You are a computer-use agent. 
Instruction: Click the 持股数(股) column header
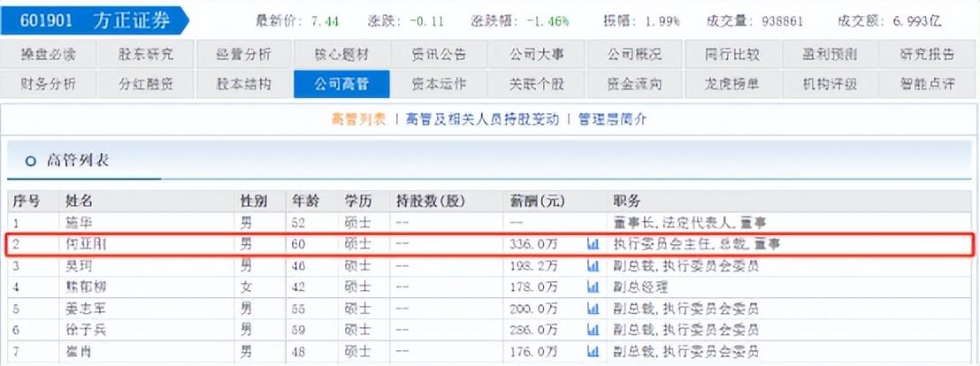tap(431, 201)
